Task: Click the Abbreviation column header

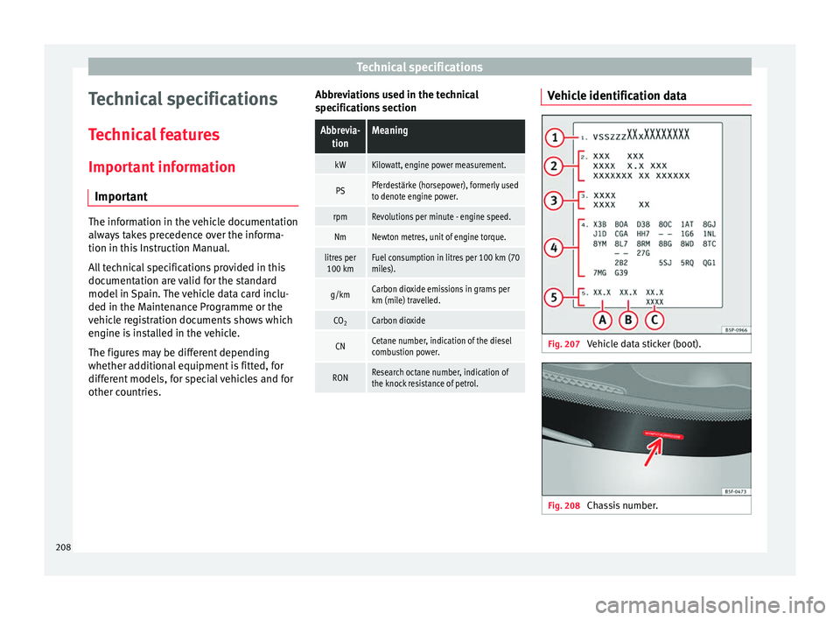Action: point(340,137)
